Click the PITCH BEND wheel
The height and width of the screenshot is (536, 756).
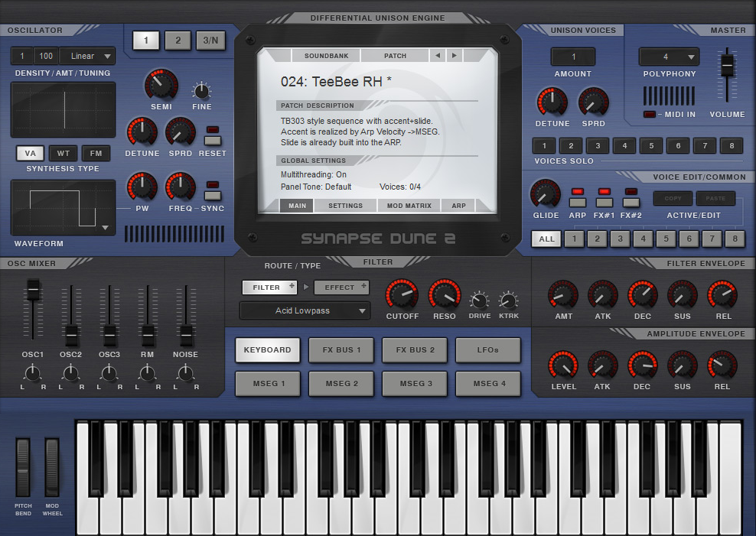pos(23,467)
